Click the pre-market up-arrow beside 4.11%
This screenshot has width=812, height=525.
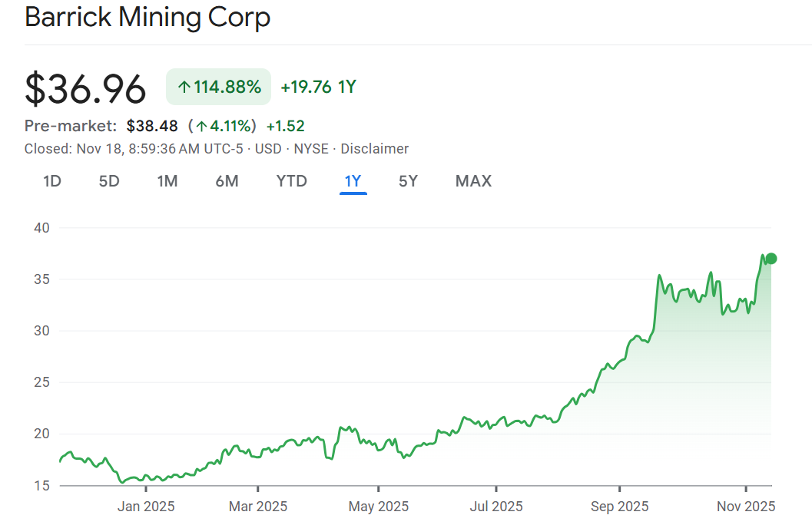click(x=201, y=127)
